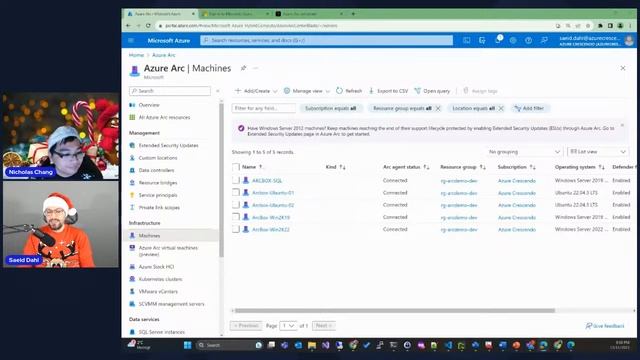The width and height of the screenshot is (640, 360).
Task: Open Azure Arc virtual machines (preview)
Action: (x=168, y=251)
